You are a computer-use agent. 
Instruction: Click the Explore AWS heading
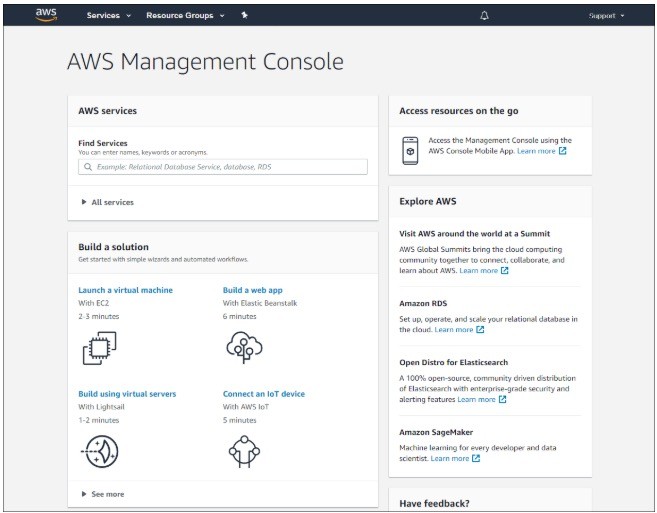(x=428, y=201)
